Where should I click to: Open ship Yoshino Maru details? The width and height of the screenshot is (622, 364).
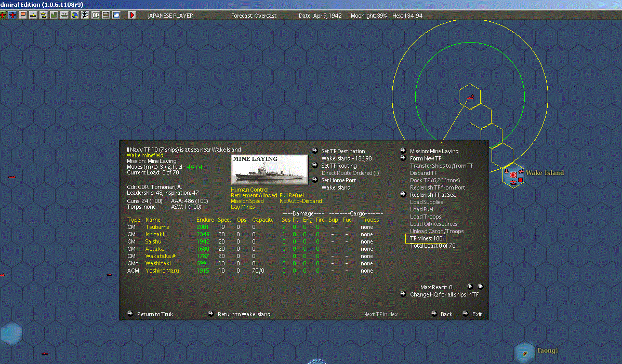[x=162, y=271]
